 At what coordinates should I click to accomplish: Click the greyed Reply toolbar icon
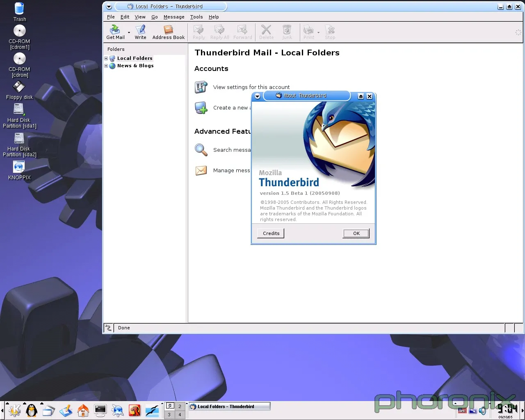point(199,32)
